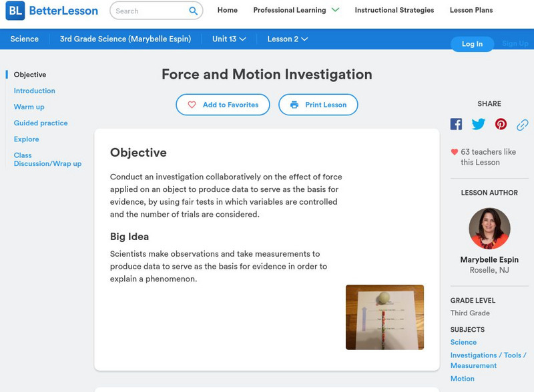Click the Big Idea heading
The width and height of the screenshot is (534, 392).
pyautogui.click(x=129, y=237)
